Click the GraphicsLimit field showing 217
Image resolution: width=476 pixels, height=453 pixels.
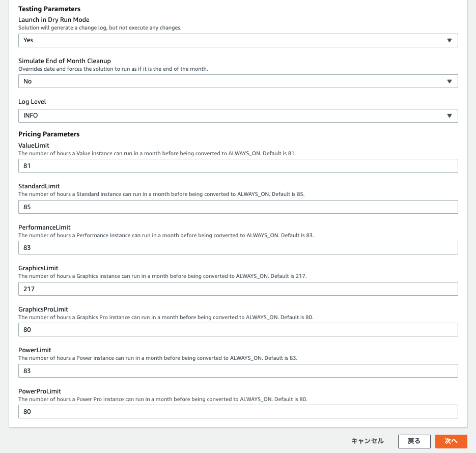[238, 289]
